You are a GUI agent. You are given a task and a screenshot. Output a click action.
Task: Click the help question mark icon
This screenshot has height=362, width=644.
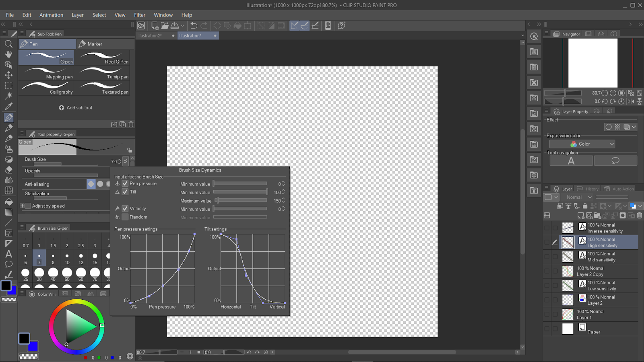click(342, 25)
